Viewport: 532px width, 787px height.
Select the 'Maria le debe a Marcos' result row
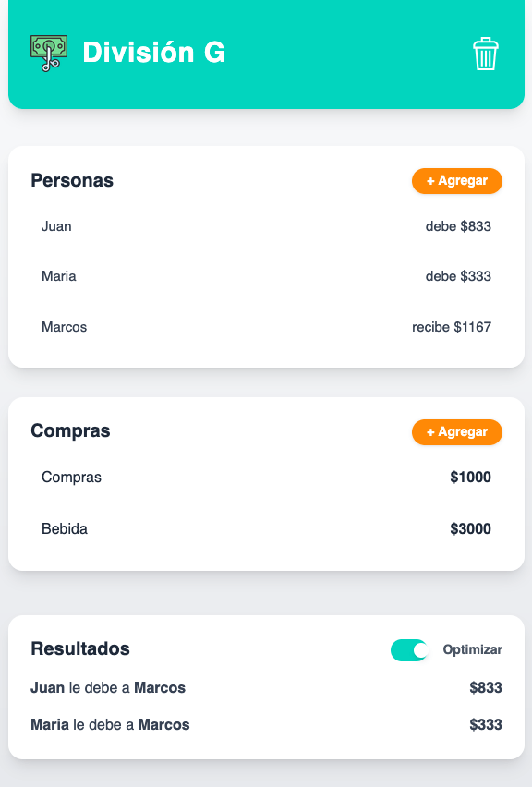266,725
